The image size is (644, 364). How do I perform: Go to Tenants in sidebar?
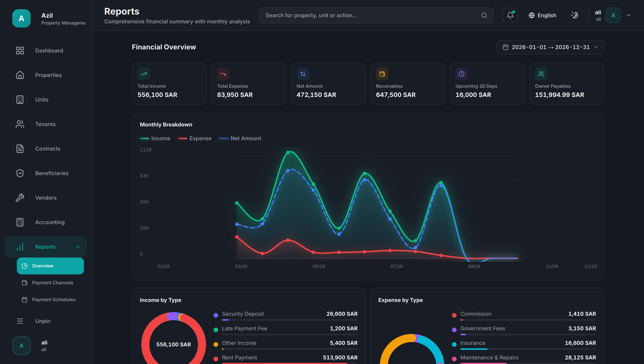click(x=46, y=124)
